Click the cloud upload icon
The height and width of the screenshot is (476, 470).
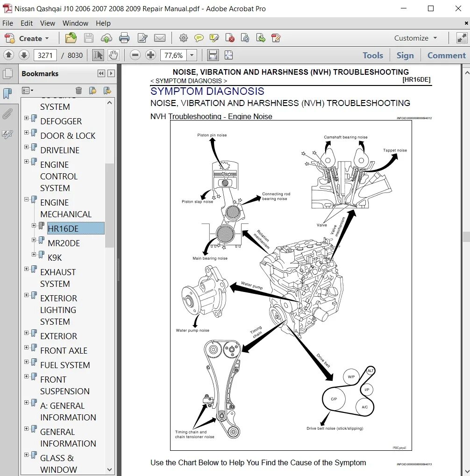tap(106, 38)
